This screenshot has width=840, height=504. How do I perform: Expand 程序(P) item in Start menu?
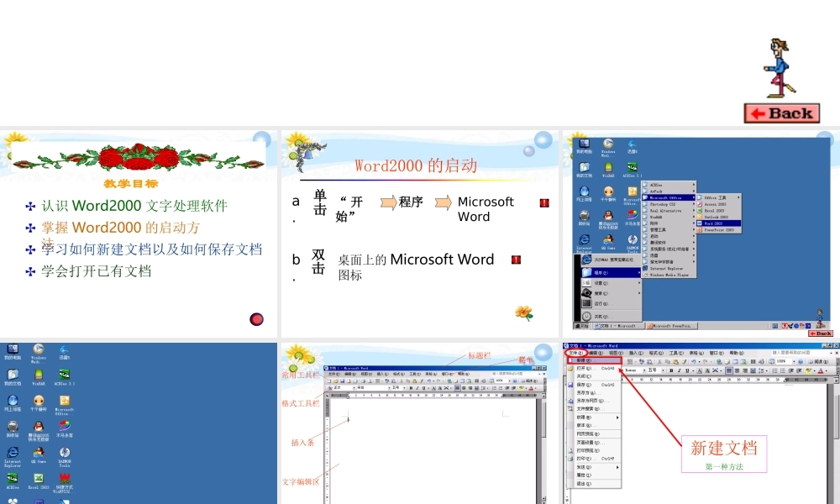[611, 273]
